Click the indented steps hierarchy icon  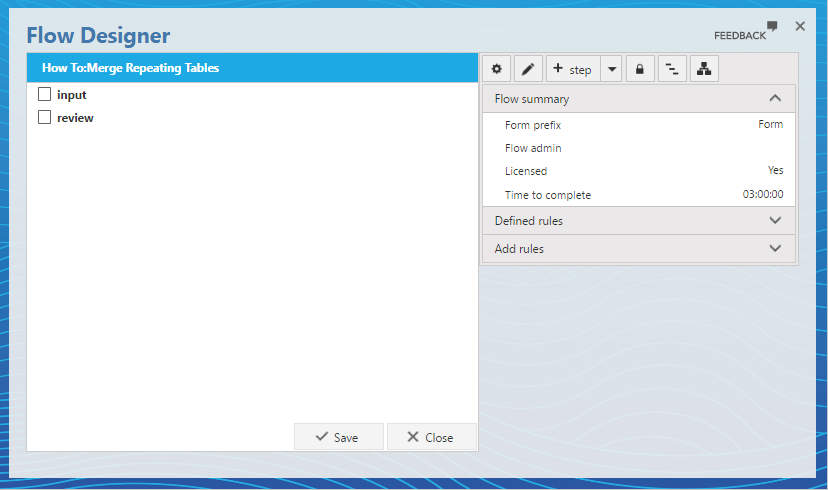tap(672, 69)
